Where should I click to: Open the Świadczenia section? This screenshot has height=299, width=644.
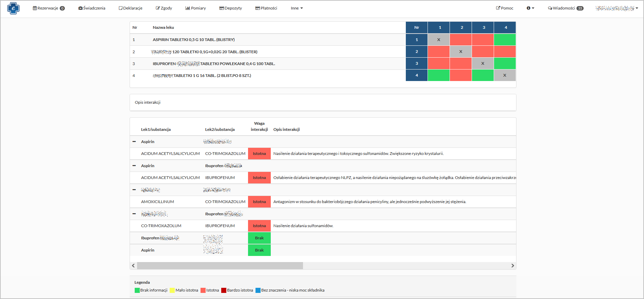coord(92,8)
